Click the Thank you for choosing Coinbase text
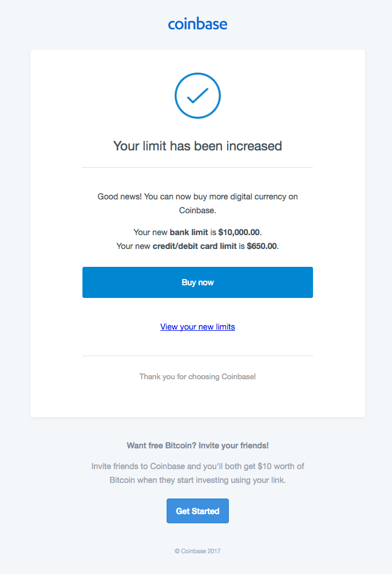This screenshot has width=392, height=574. coord(198,376)
